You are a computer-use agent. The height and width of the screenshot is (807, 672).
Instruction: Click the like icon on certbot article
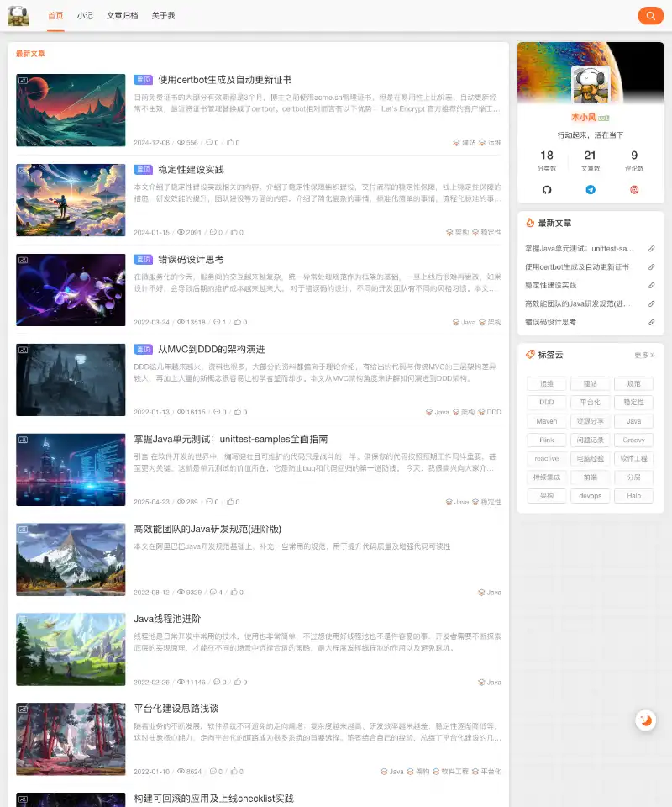click(x=230, y=142)
